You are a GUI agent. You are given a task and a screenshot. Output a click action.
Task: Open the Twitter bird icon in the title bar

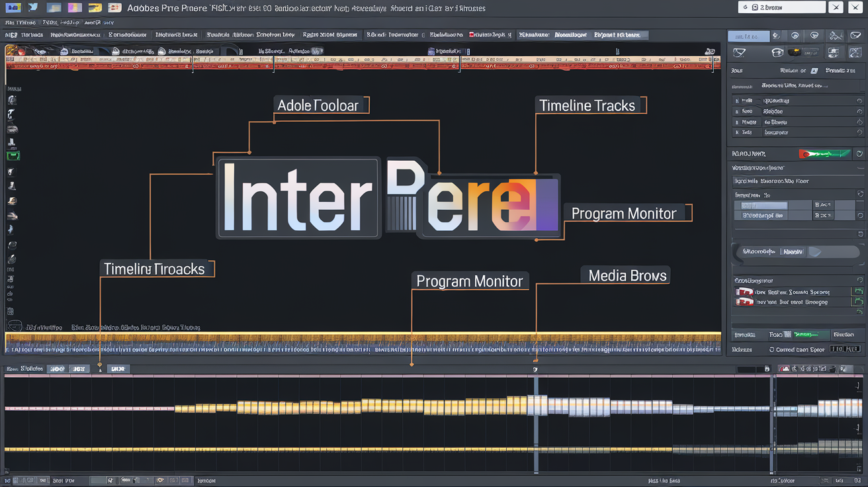coord(32,7)
